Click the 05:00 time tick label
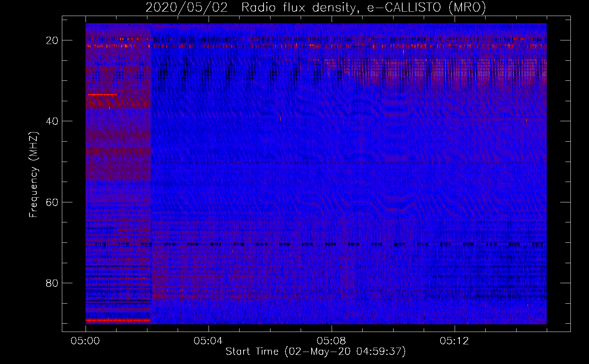 [86, 341]
